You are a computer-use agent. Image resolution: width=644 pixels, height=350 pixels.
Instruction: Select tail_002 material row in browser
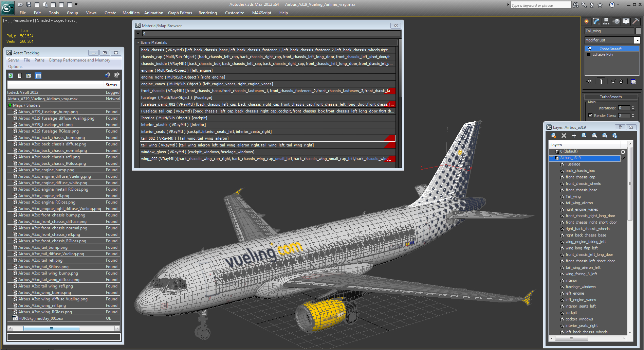(x=268, y=138)
